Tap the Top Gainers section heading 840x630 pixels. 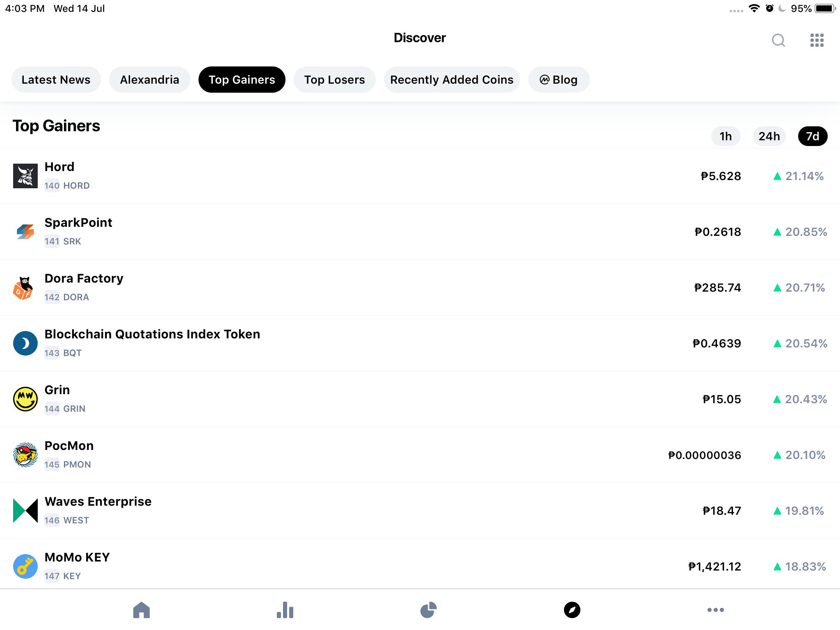click(x=56, y=126)
